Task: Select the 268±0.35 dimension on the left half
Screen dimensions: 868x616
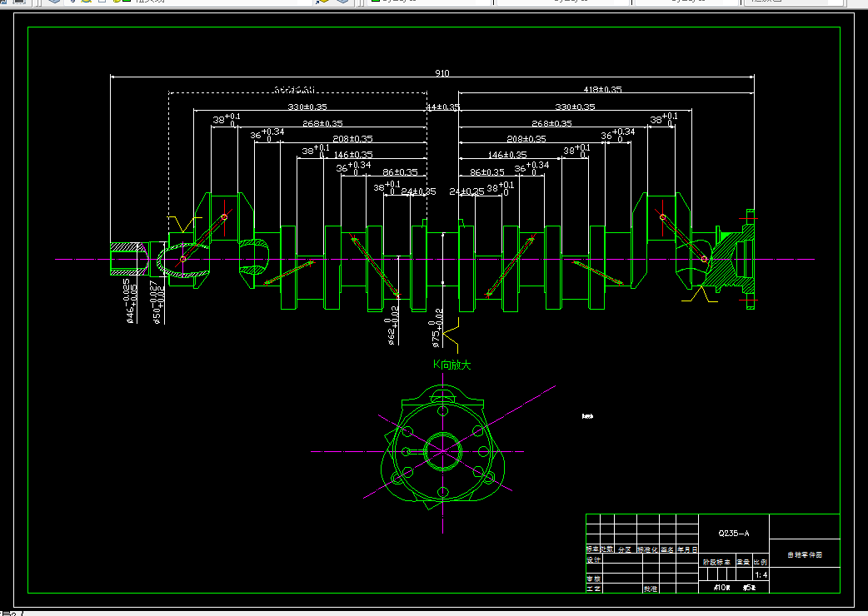Action: click(322, 123)
